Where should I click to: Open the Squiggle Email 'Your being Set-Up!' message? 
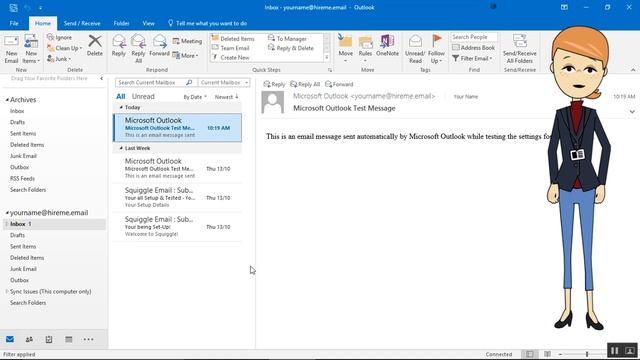(x=177, y=227)
